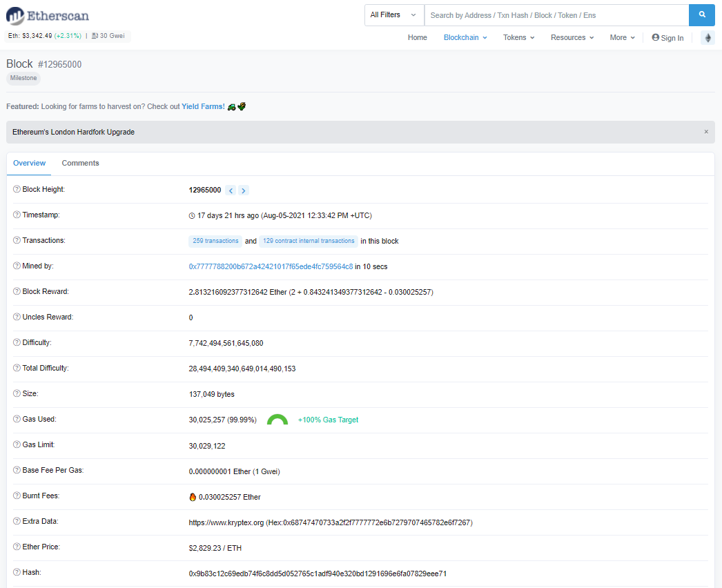Dismiss the London Hardfork Upgrade banner
Viewport: 722px width, 588px height.
[x=705, y=132]
